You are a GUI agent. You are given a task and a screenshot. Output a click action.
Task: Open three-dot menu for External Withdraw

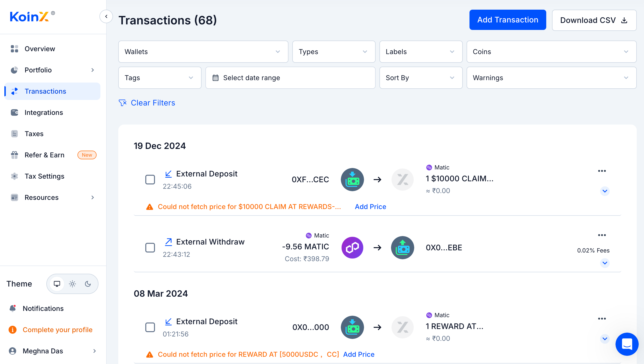click(602, 235)
